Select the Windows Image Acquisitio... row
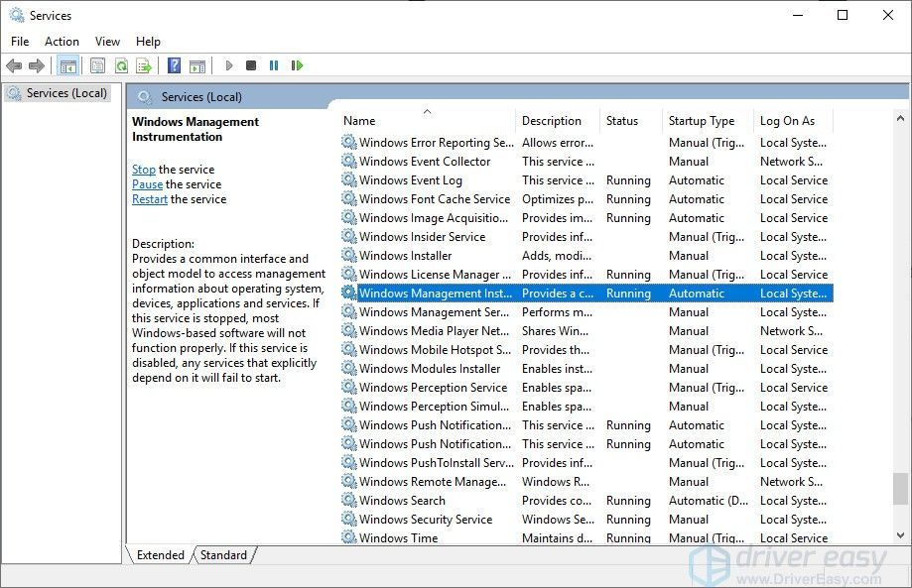This screenshot has height=588, width=912. pos(586,218)
